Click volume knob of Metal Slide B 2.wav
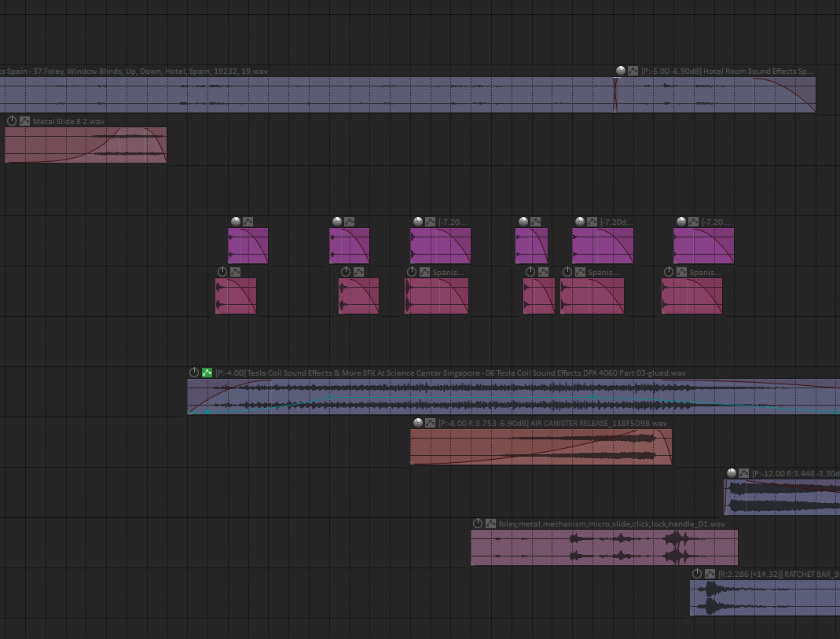This screenshot has width=840, height=639. point(12,120)
